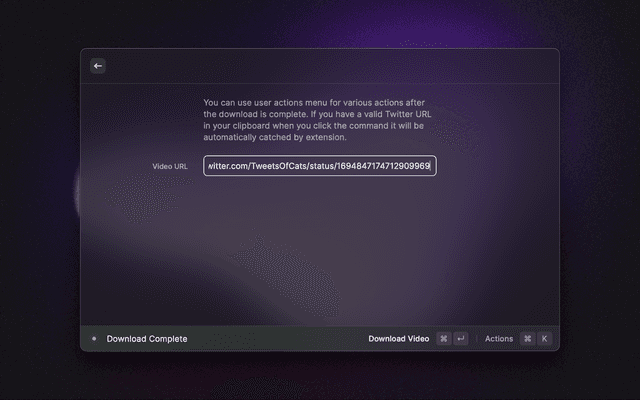640x400 pixels.
Task: Click the Download Video button
Action: [x=398, y=339]
